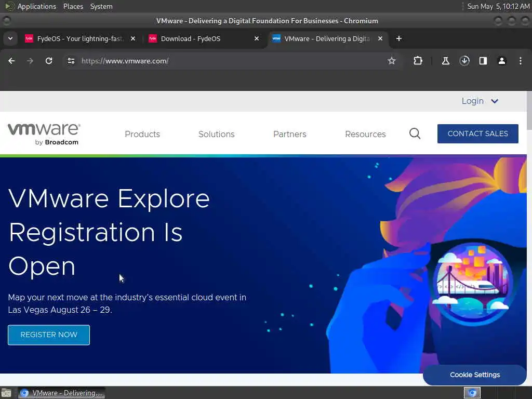Click the page vertical scrollbar
Screen dimensions: 532x399
(x=529, y=110)
